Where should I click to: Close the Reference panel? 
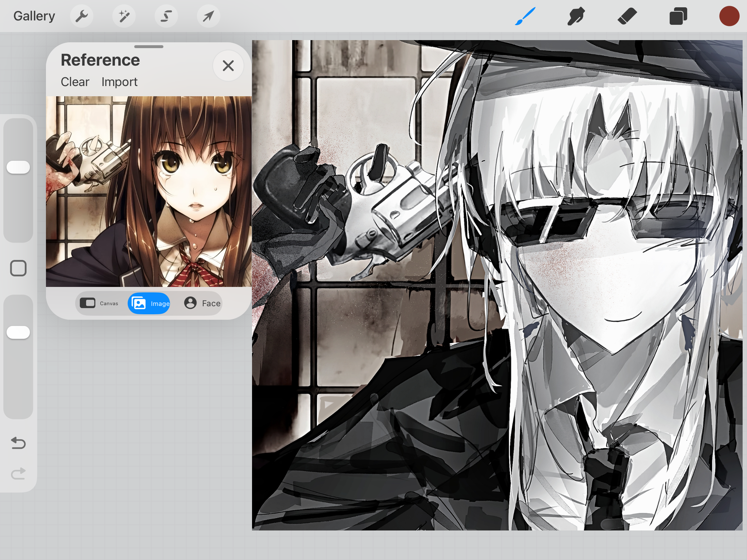[x=228, y=66]
